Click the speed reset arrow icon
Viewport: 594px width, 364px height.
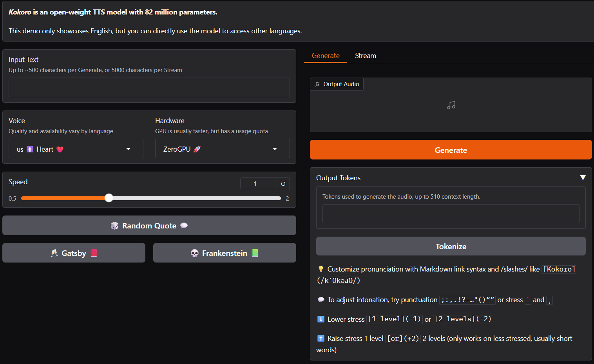pos(283,184)
